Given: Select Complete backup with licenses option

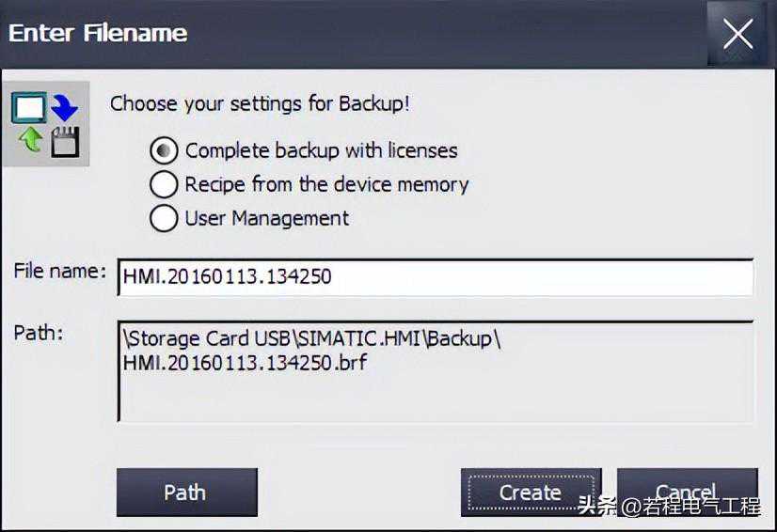Looking at the screenshot, I should tap(164, 150).
